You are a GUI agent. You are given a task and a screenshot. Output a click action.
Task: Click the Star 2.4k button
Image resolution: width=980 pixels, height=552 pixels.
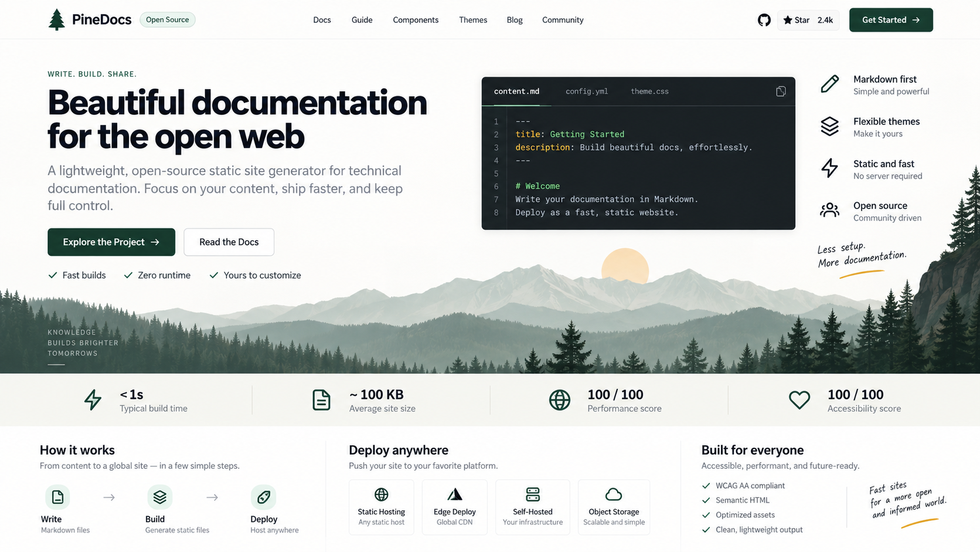(808, 20)
